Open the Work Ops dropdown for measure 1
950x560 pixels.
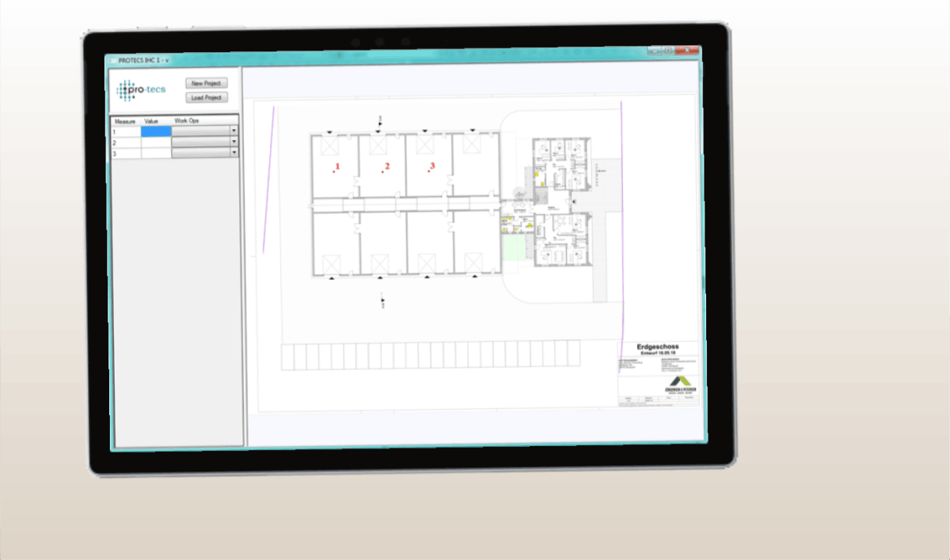[x=234, y=131]
